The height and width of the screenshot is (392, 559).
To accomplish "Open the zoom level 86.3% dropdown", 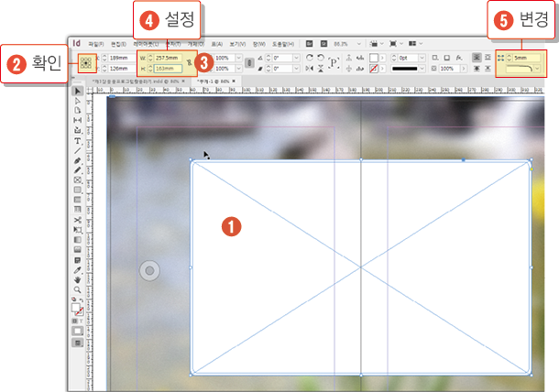I will 358,44.
